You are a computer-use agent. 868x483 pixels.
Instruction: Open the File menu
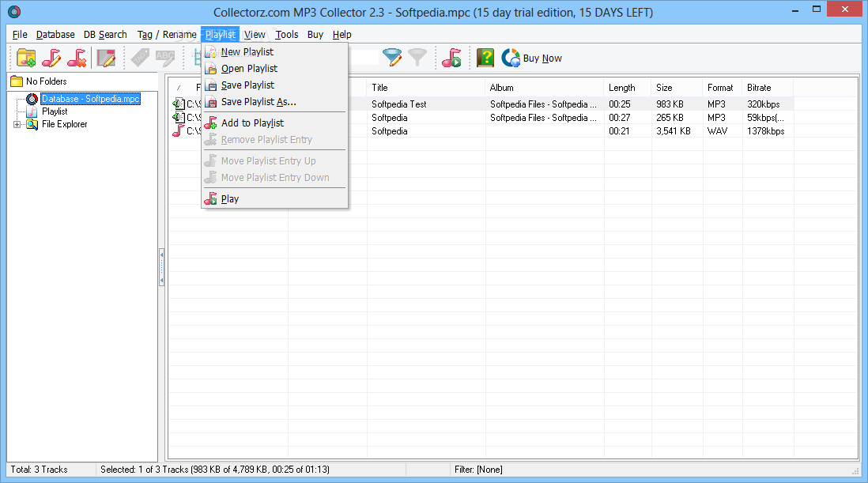(x=20, y=34)
